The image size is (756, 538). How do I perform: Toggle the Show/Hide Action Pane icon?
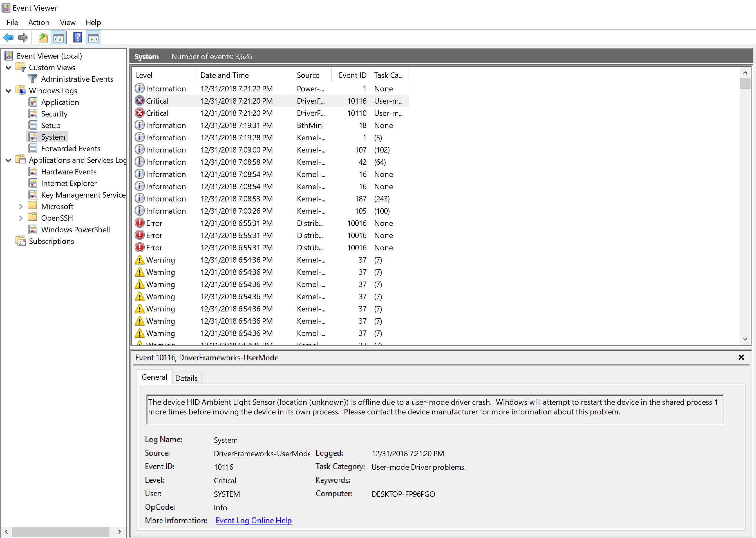tap(93, 38)
